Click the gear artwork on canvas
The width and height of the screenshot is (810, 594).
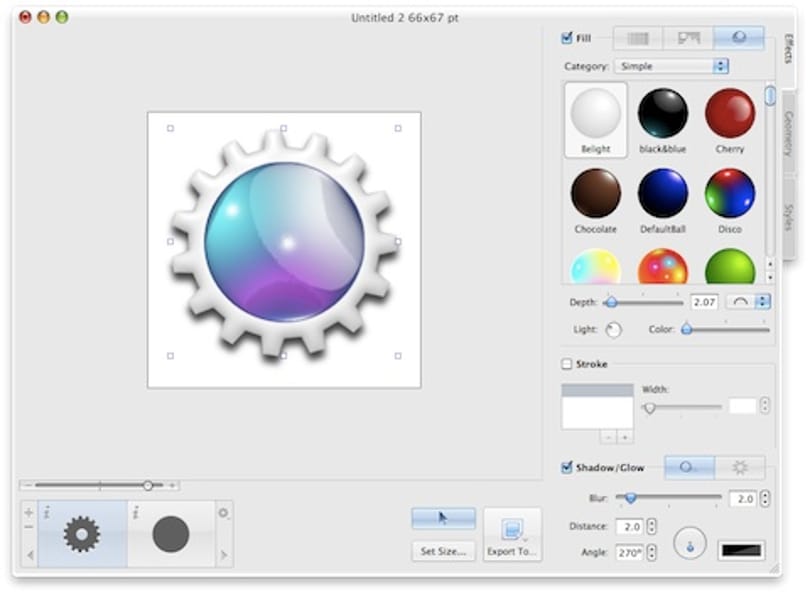284,242
